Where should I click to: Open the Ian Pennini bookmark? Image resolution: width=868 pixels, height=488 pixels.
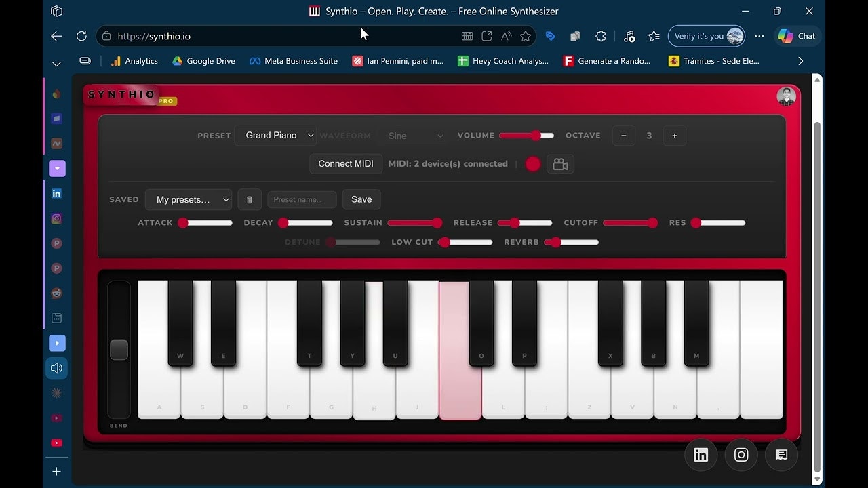[397, 61]
